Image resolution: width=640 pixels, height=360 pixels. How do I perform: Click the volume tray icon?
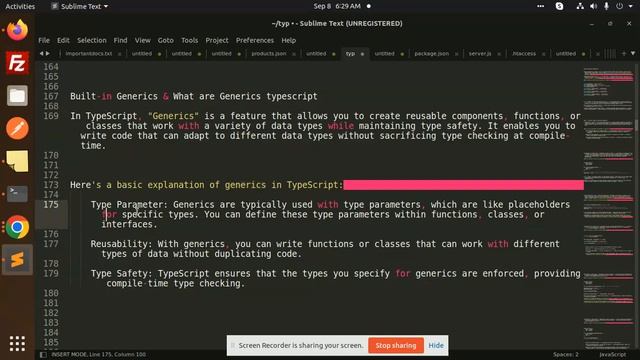coord(593,6)
